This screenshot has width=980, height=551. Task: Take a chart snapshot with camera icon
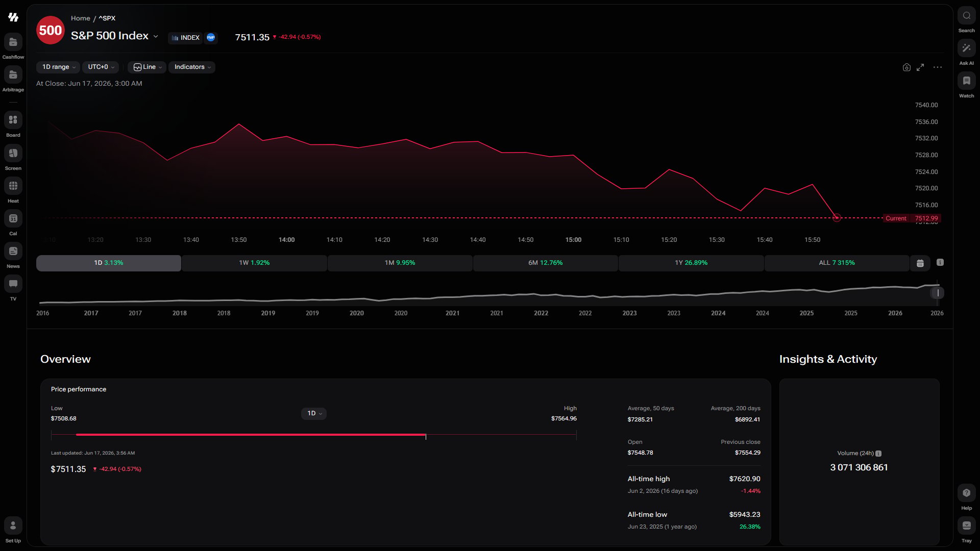(906, 67)
